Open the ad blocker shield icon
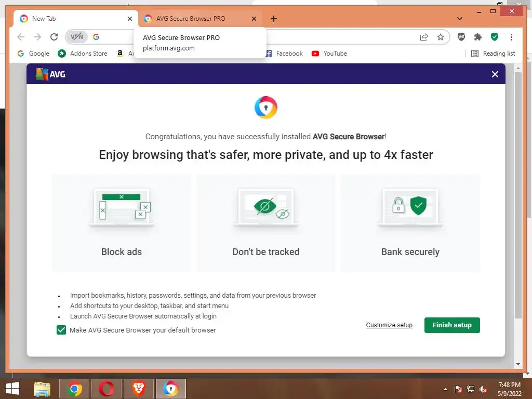 pyautogui.click(x=461, y=37)
